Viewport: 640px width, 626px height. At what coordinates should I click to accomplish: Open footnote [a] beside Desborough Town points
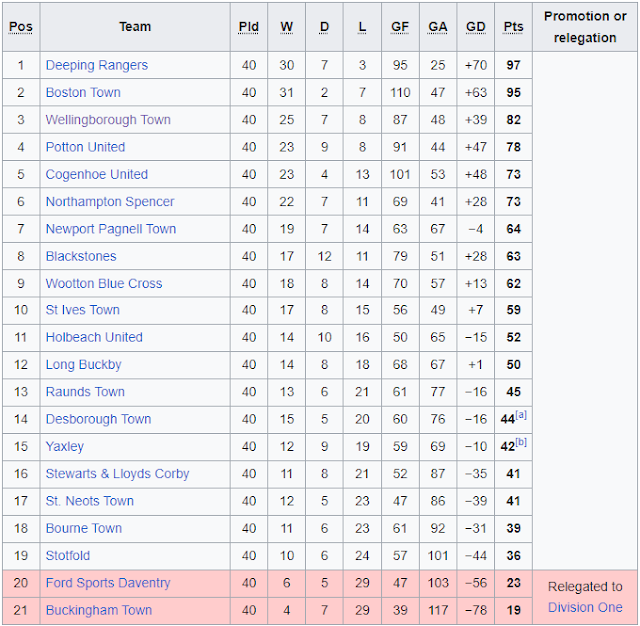point(521,415)
